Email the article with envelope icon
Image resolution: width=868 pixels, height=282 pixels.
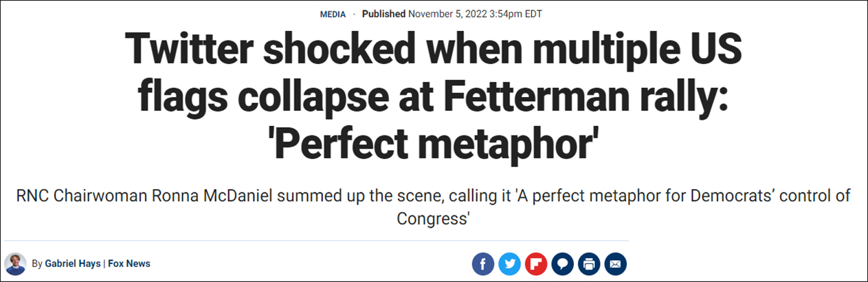pyautogui.click(x=615, y=264)
